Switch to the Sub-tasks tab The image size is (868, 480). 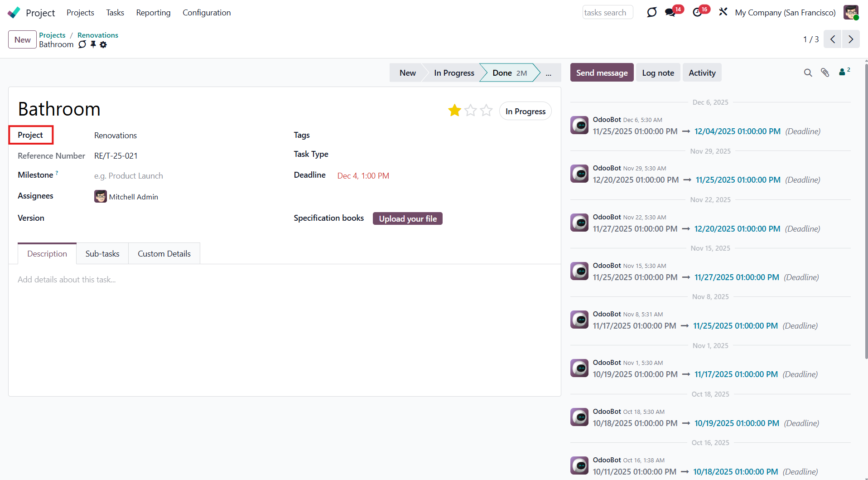pyautogui.click(x=102, y=254)
